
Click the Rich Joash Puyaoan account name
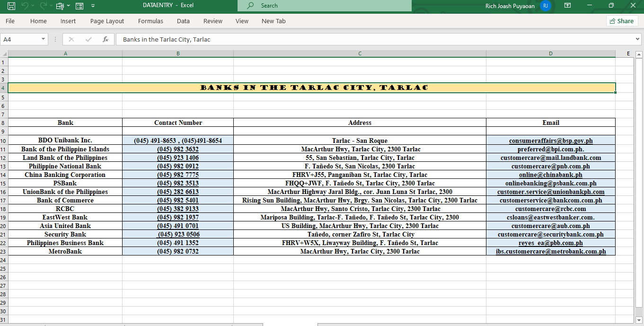[511, 6]
